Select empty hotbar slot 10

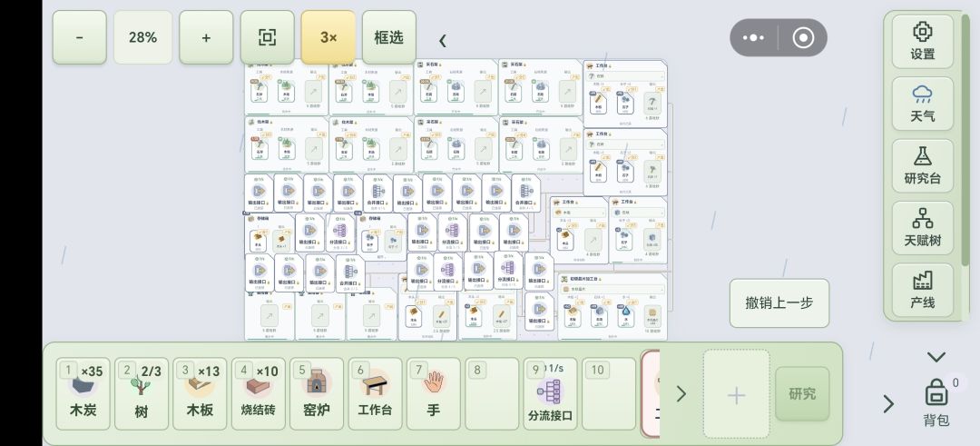(x=609, y=393)
